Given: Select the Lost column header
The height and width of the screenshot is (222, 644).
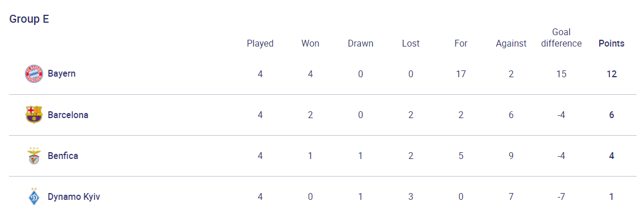Looking at the screenshot, I should (411, 44).
